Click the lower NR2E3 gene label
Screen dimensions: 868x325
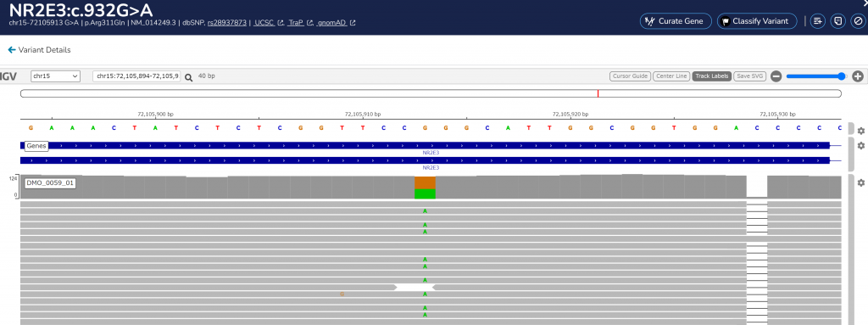(x=431, y=167)
